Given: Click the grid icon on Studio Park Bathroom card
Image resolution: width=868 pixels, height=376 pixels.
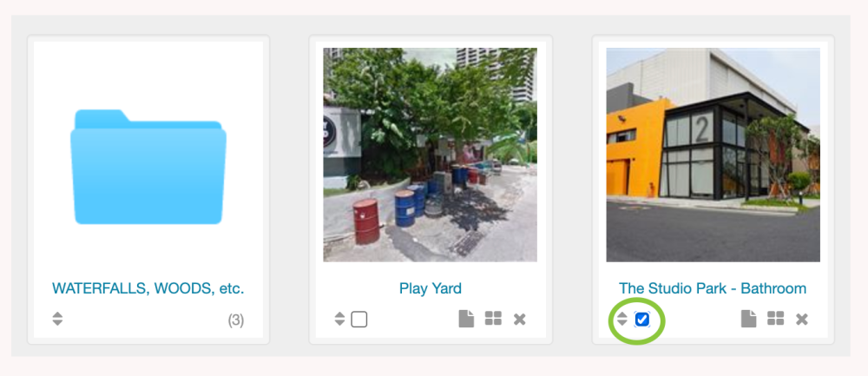Looking at the screenshot, I should pos(775,319).
